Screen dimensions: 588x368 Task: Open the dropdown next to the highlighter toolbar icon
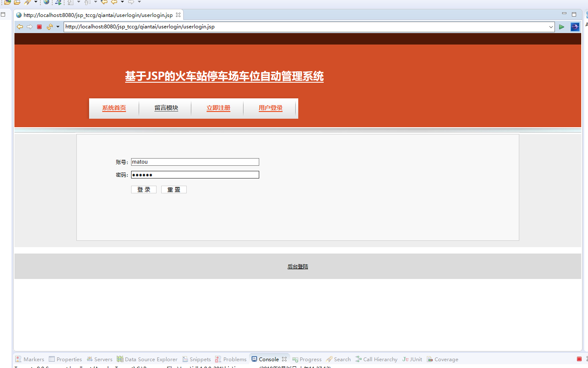35,3
